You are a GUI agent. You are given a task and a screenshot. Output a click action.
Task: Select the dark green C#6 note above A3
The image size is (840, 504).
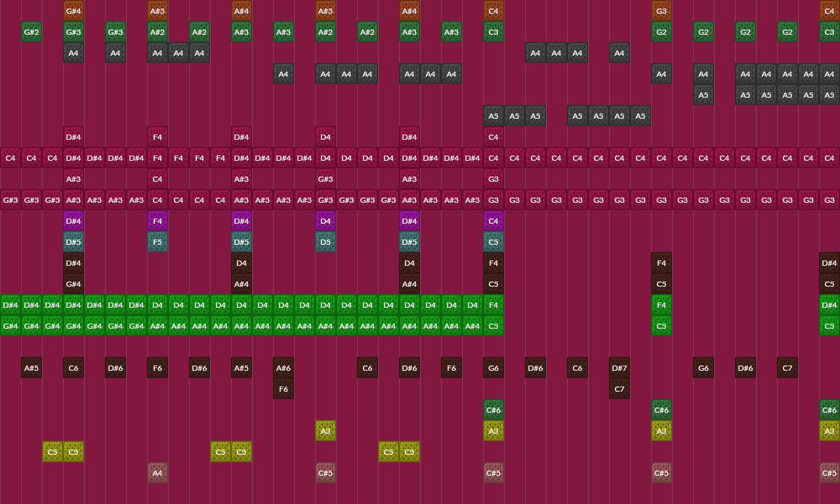[x=829, y=409]
